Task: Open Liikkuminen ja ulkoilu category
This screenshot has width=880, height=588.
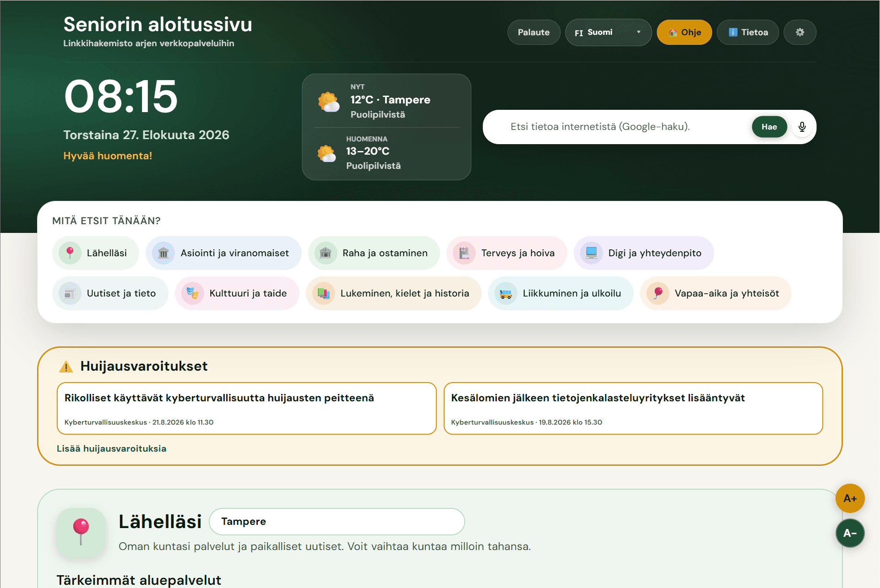Action: 561,293
